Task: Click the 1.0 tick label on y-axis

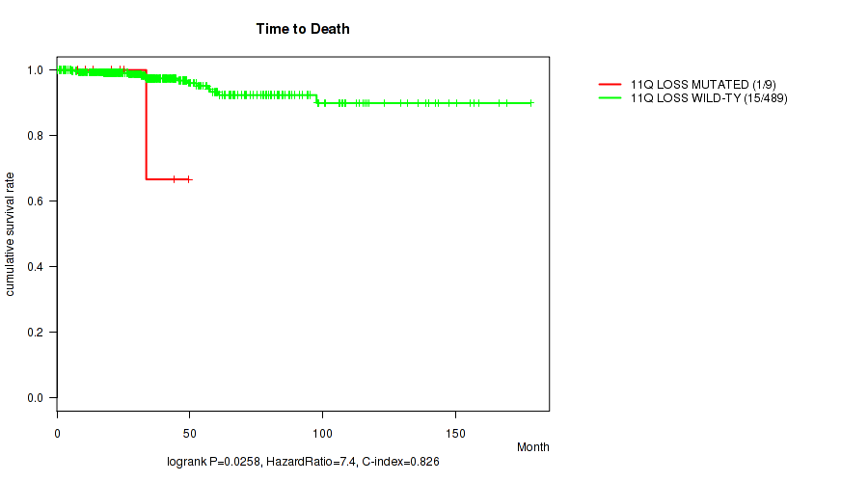Action: pos(35,70)
